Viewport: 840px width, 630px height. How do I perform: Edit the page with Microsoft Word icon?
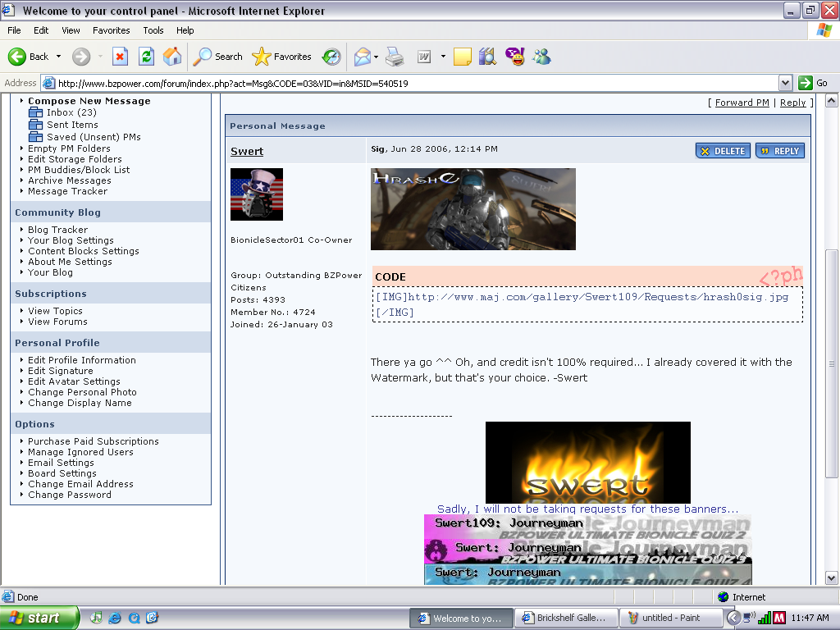[424, 57]
